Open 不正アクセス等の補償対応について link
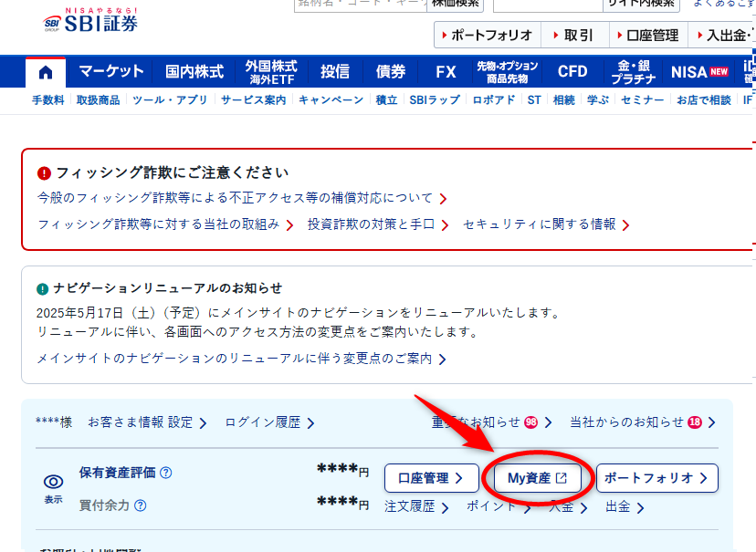The height and width of the screenshot is (552, 756). (242, 198)
